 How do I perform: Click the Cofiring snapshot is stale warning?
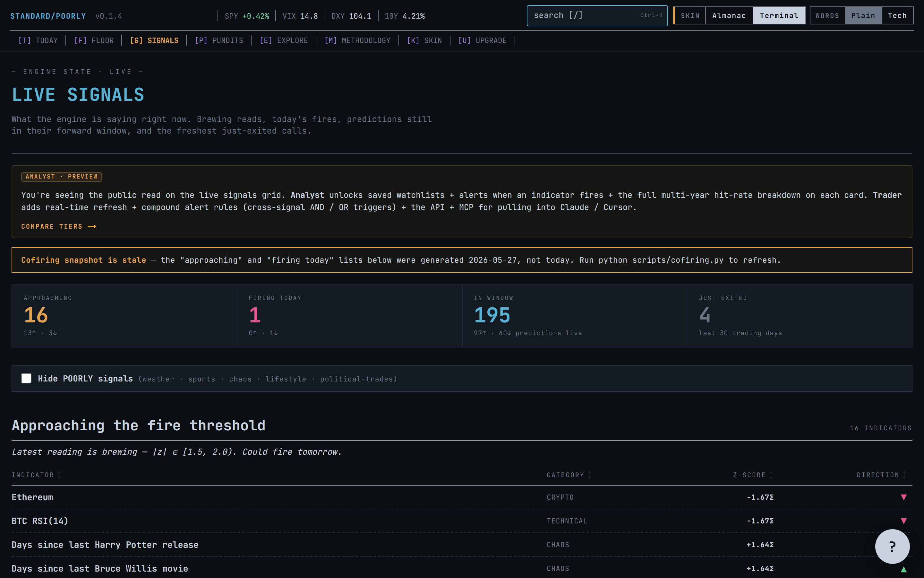coord(462,260)
